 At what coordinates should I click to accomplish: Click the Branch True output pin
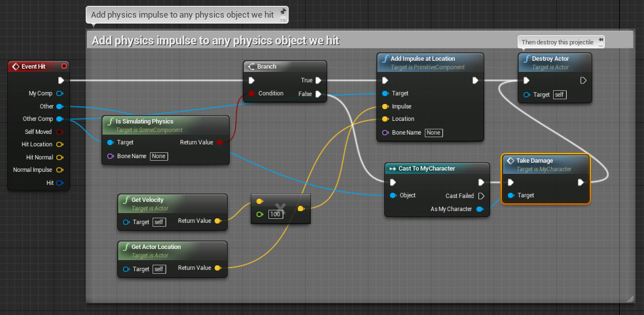pos(318,80)
